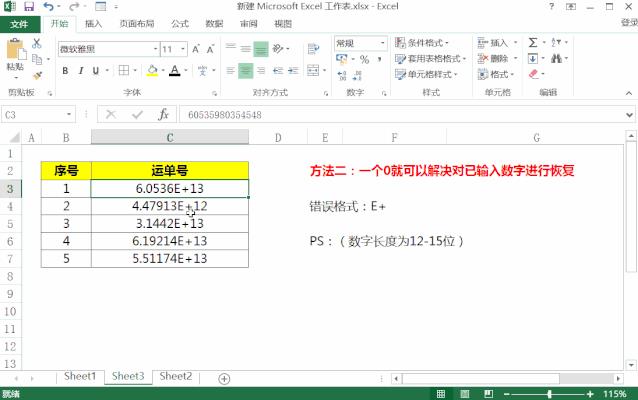Click the Fill down arrow icon
Viewport: 638px width, 400px height.
click(533, 59)
